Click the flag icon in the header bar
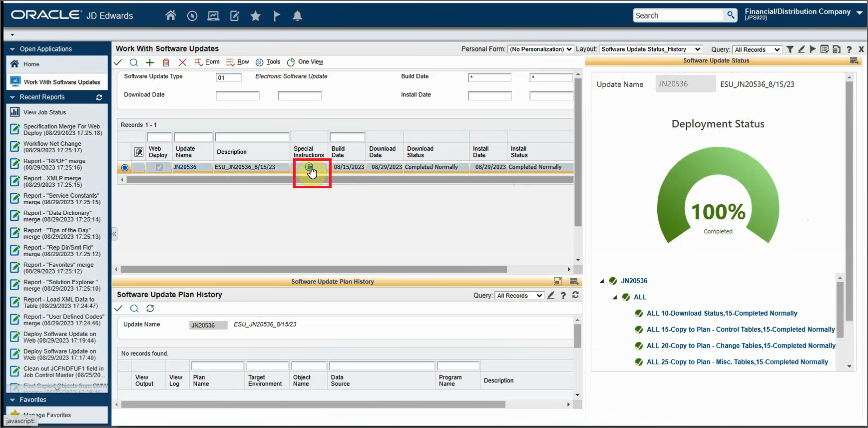This screenshot has width=868, height=428. (x=277, y=16)
